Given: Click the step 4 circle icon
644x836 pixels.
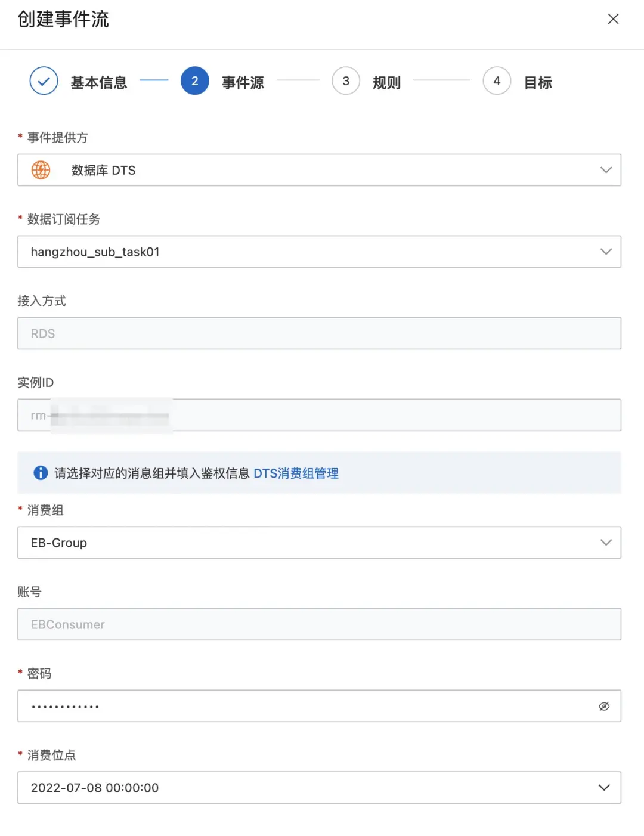Looking at the screenshot, I should click(497, 82).
